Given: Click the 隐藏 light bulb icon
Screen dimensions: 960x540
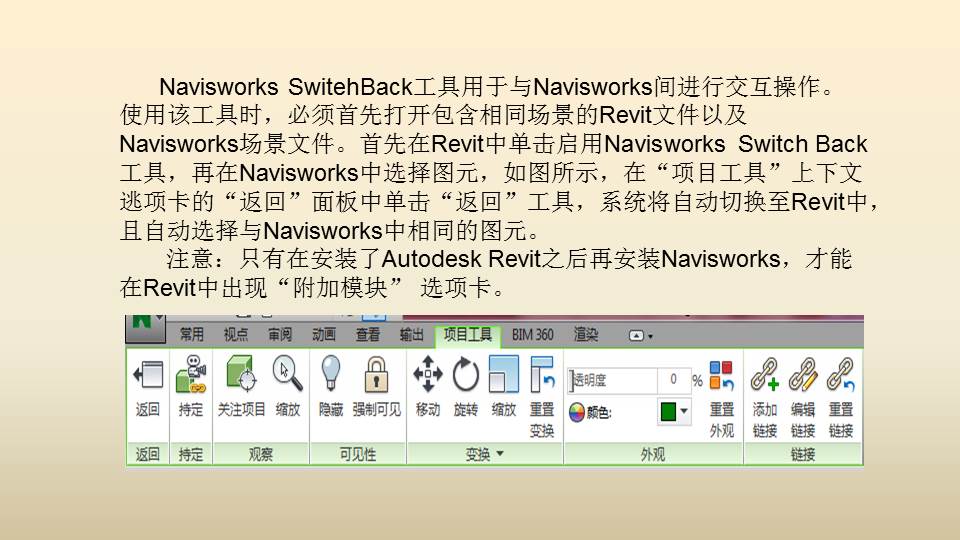Looking at the screenshot, I should (x=331, y=373).
